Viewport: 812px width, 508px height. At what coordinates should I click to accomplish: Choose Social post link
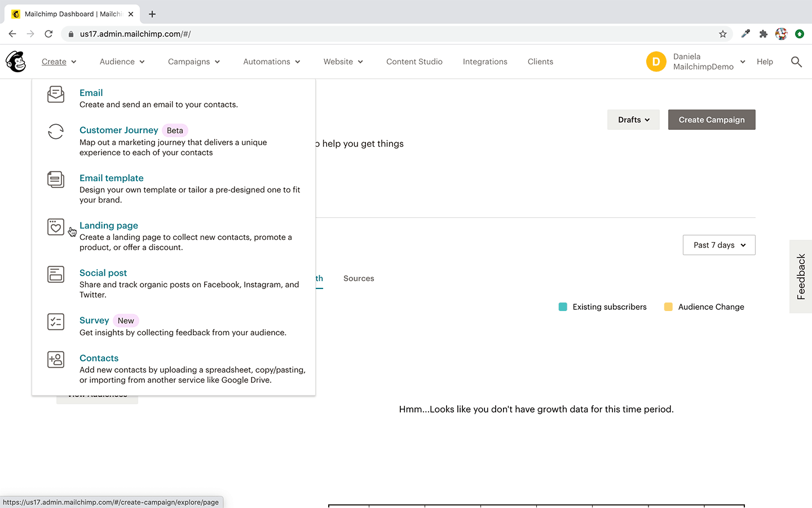103,273
